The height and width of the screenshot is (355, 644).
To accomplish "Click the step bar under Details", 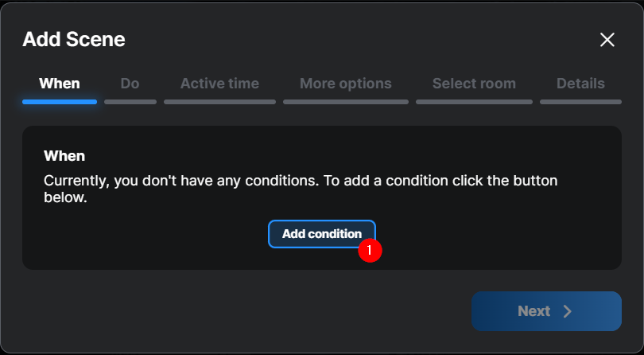I will coord(580,102).
